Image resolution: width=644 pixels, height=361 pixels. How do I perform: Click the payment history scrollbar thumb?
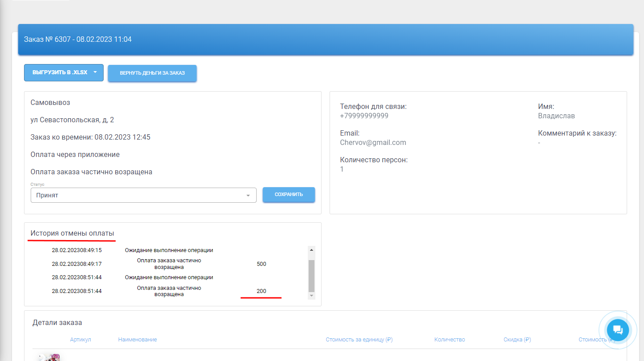coord(311,276)
